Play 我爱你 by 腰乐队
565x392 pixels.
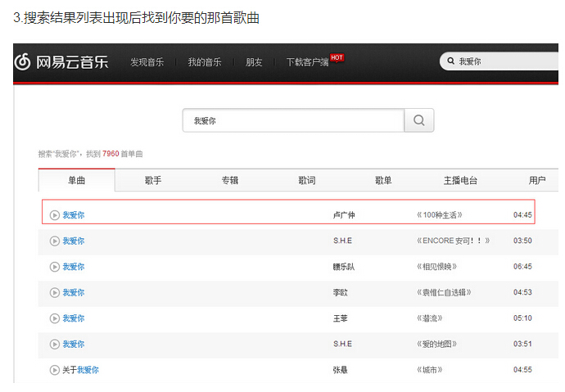click(54, 267)
